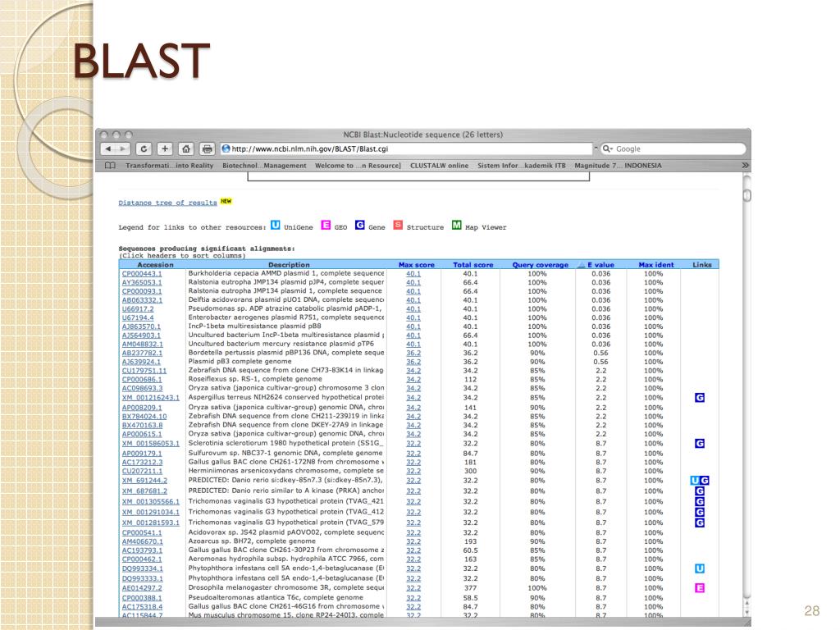840x630 pixels.
Task: Click the address bar URL field
Action: tap(405, 149)
